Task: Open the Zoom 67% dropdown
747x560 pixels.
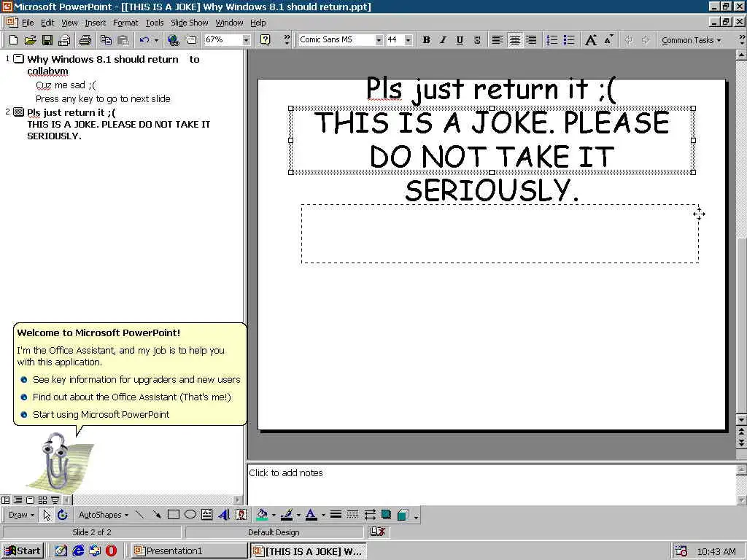Action: click(247, 40)
